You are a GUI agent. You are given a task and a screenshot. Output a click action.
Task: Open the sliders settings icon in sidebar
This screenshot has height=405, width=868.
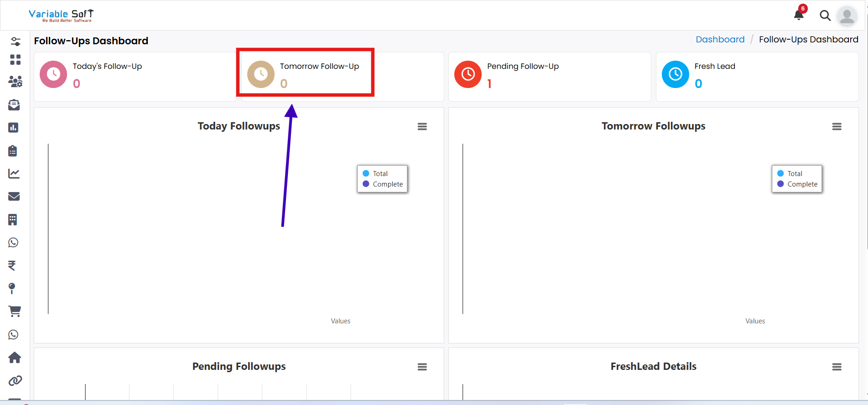pos(15,42)
